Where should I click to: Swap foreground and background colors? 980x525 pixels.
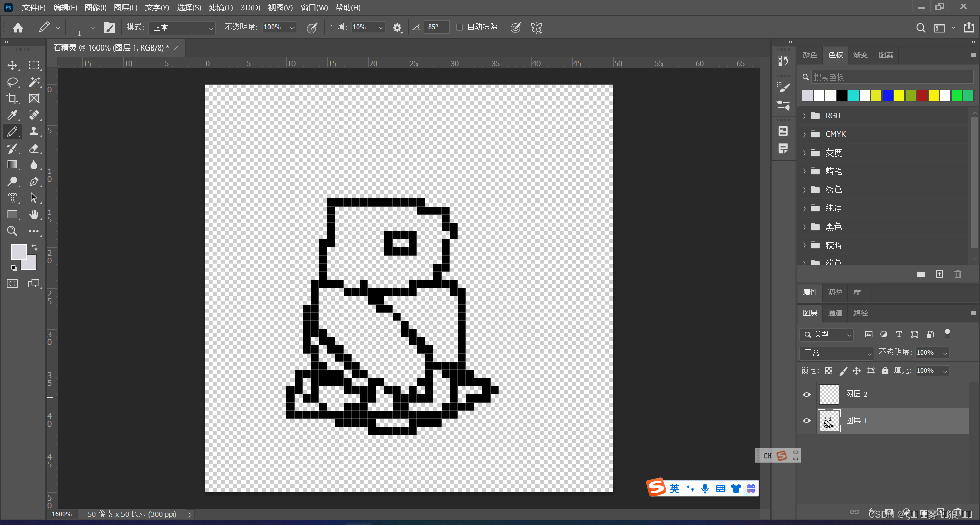[x=34, y=247]
